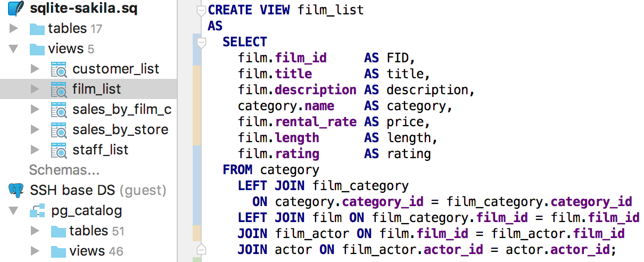Expand the customer_list view node
This screenshot has height=262, width=644.
[35, 69]
